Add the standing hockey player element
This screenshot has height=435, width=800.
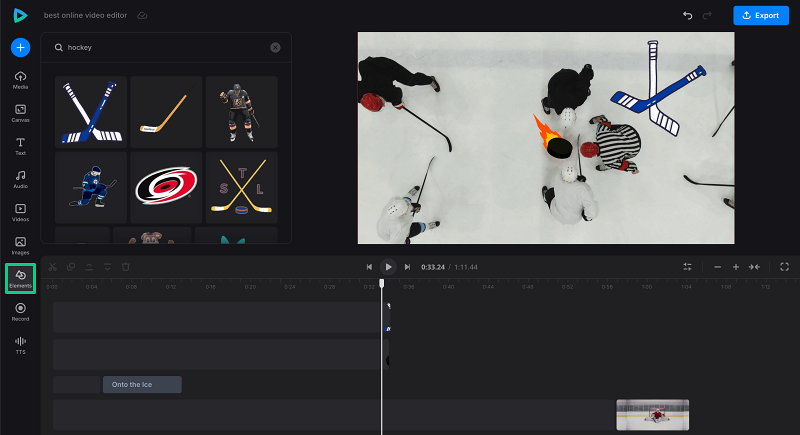pyautogui.click(x=242, y=112)
